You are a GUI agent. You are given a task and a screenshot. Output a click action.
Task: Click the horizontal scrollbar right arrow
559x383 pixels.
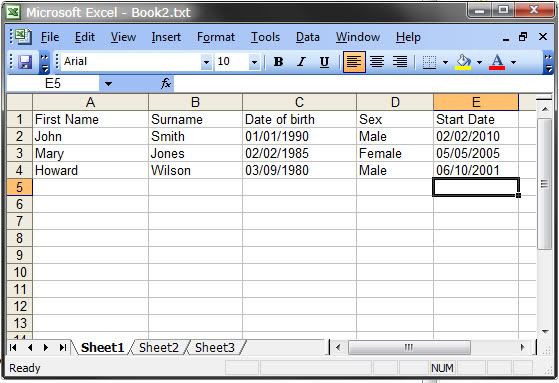coord(523,347)
